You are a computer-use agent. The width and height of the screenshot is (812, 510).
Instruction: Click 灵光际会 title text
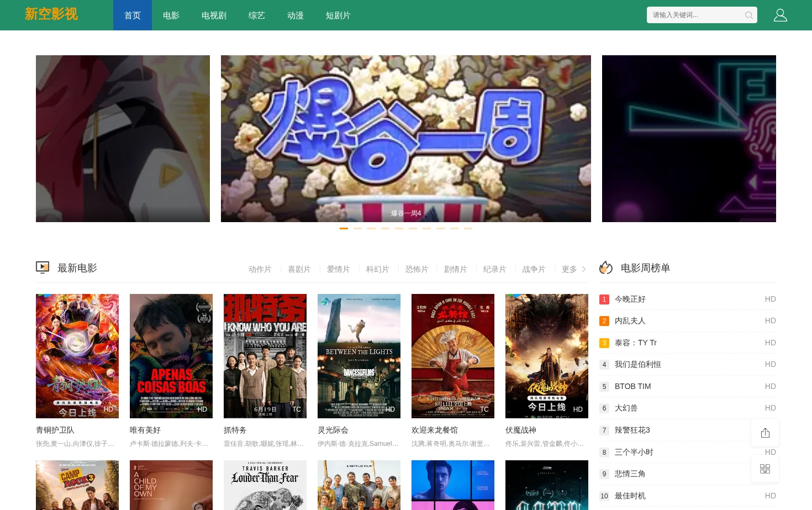click(x=333, y=430)
